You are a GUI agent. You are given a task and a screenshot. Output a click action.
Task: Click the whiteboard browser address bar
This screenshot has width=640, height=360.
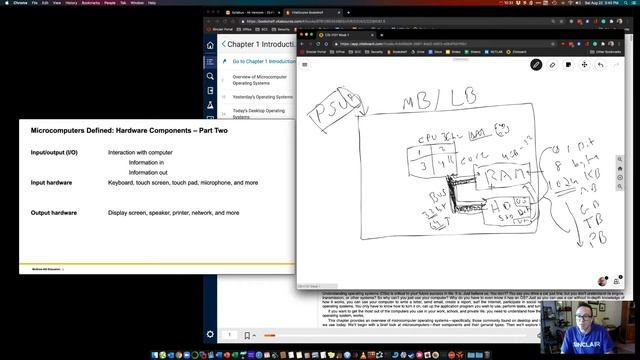(443, 44)
